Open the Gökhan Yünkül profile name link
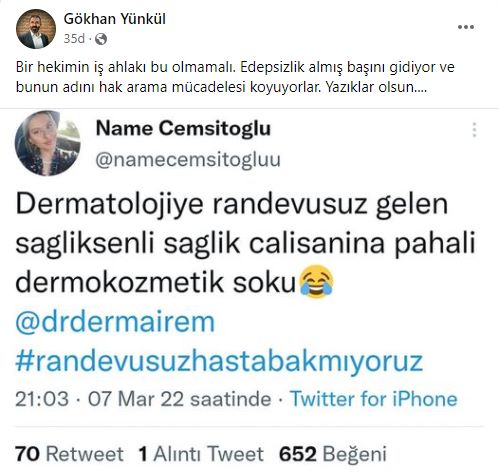Viewport: 499px width, 472px height. tap(114, 19)
